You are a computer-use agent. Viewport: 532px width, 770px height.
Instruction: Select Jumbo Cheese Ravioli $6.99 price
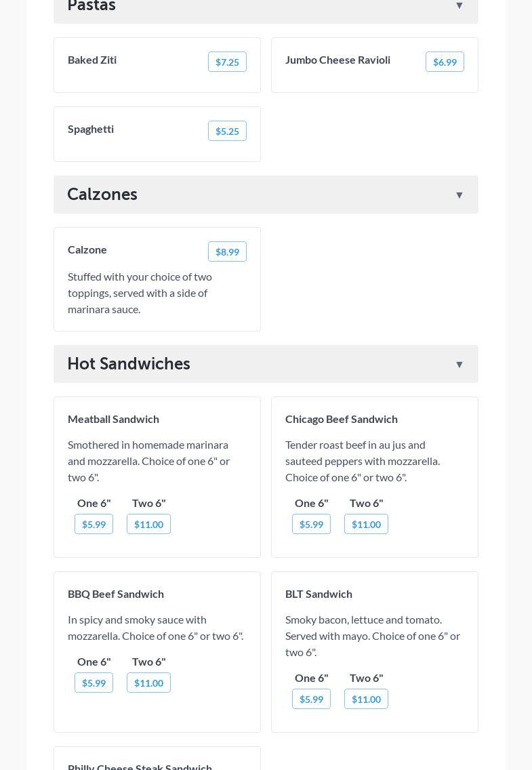coord(445,62)
